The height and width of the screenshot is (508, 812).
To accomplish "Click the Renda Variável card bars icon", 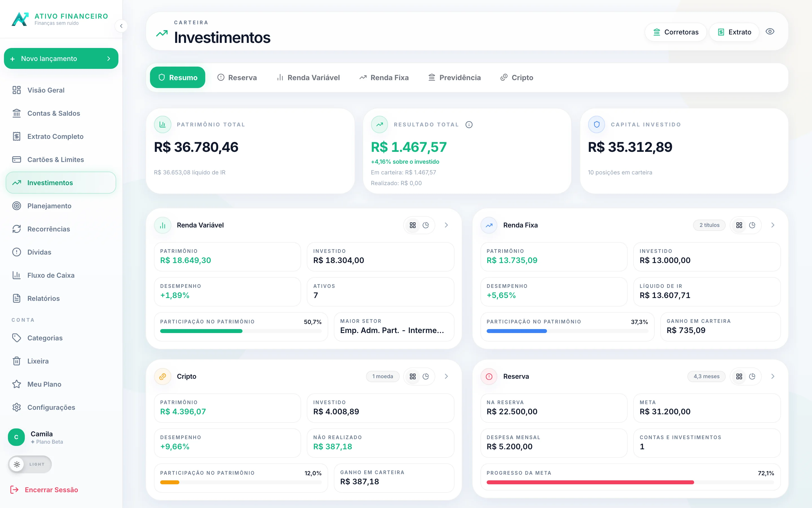I will point(162,225).
